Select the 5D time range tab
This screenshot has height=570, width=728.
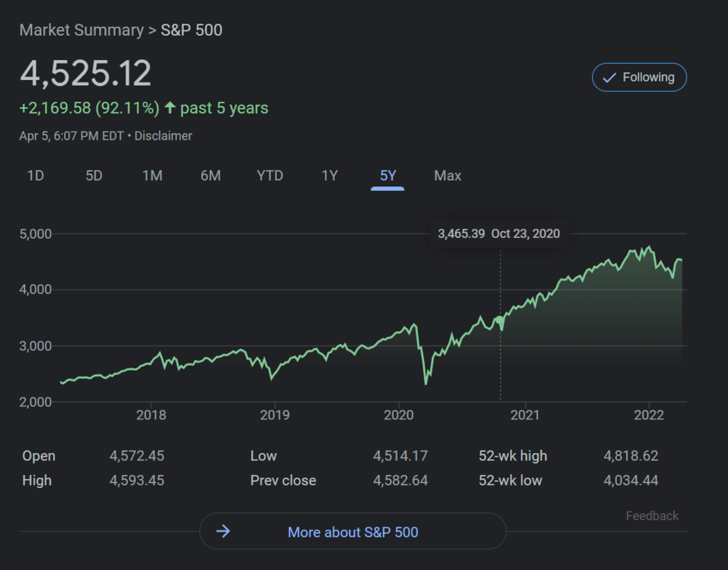tap(93, 176)
